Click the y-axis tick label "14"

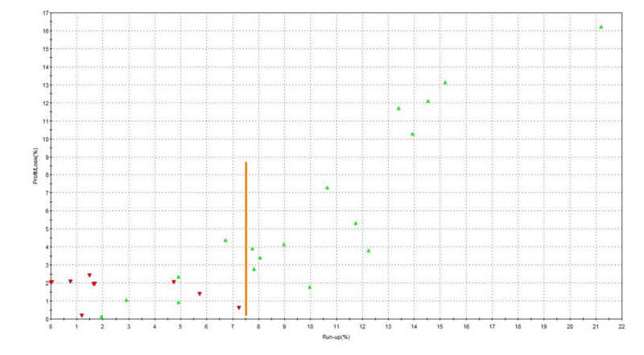coord(46,67)
